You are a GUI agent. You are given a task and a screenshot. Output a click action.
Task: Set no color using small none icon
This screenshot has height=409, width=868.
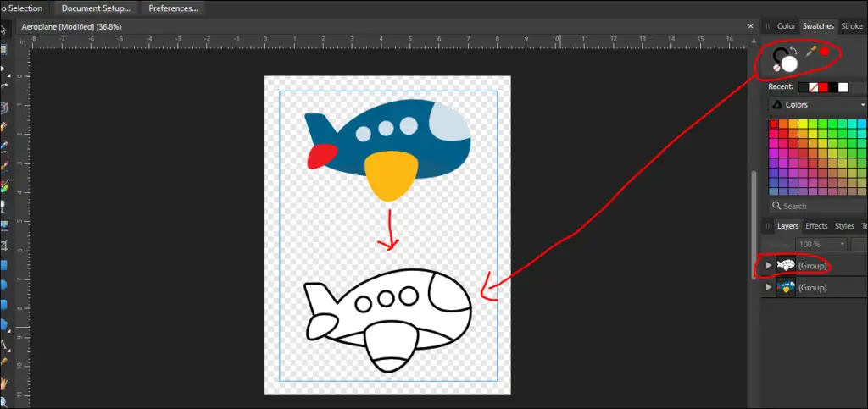coord(776,68)
